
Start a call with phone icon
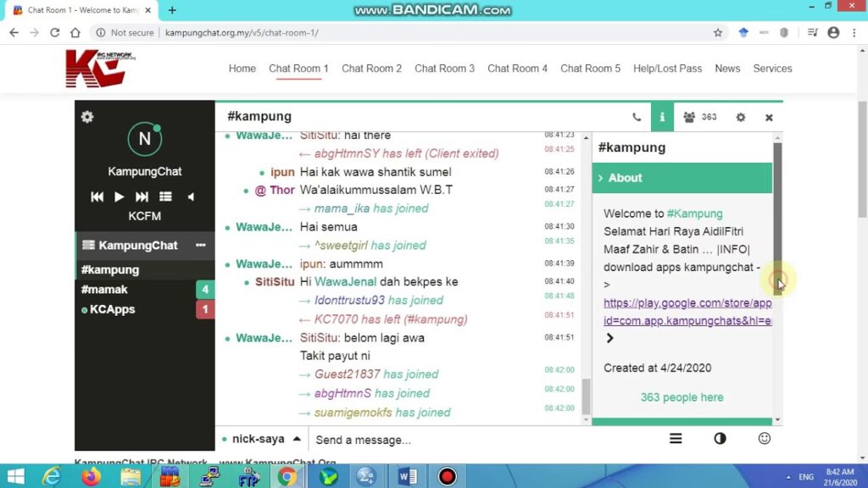coord(637,117)
